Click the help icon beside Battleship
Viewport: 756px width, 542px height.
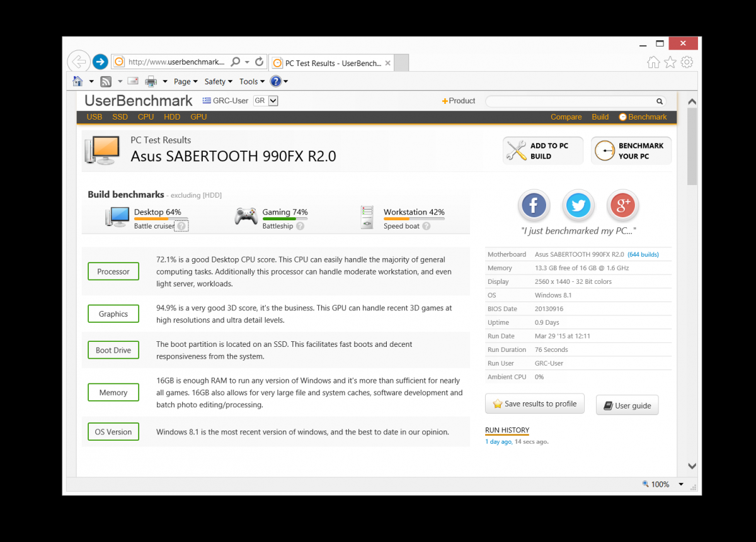pyautogui.click(x=300, y=226)
